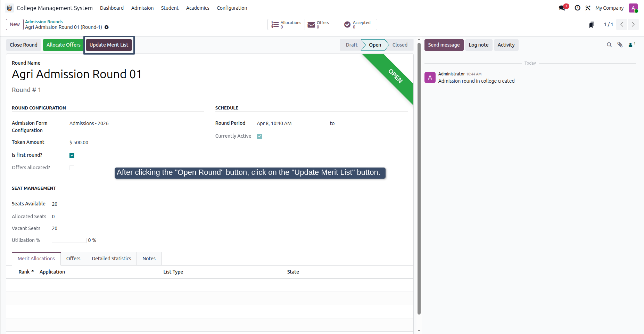Image resolution: width=644 pixels, height=334 pixels.
Task: Open the College Management System app icon
Action: 9,8
